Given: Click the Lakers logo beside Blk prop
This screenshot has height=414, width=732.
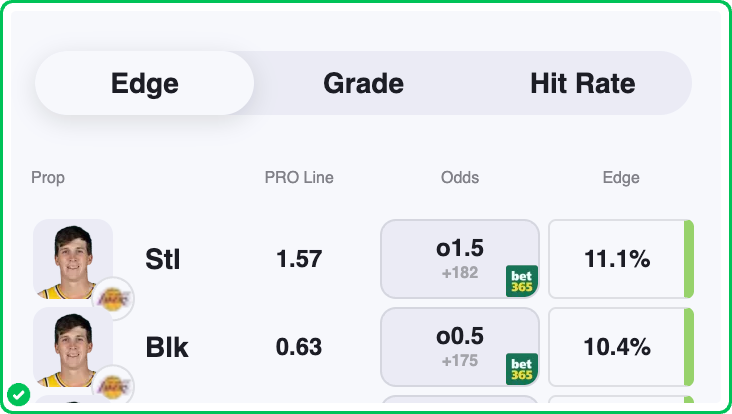Looking at the screenshot, I should pyautogui.click(x=113, y=385).
